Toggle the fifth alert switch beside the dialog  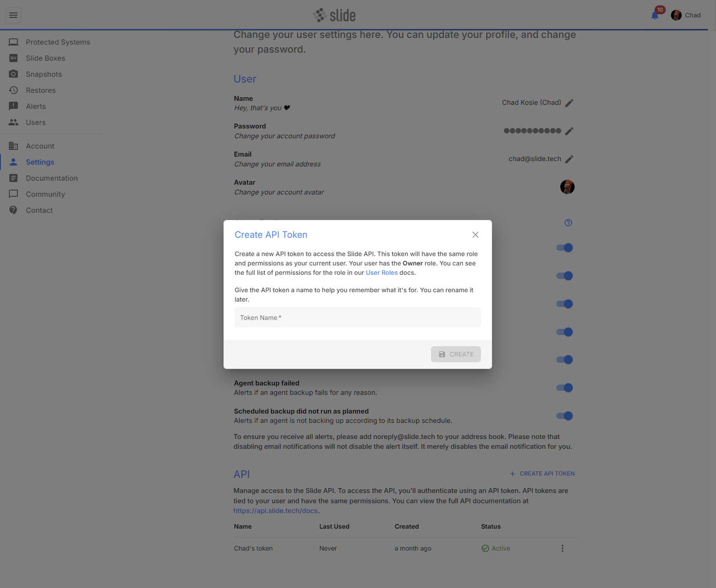coord(564,360)
